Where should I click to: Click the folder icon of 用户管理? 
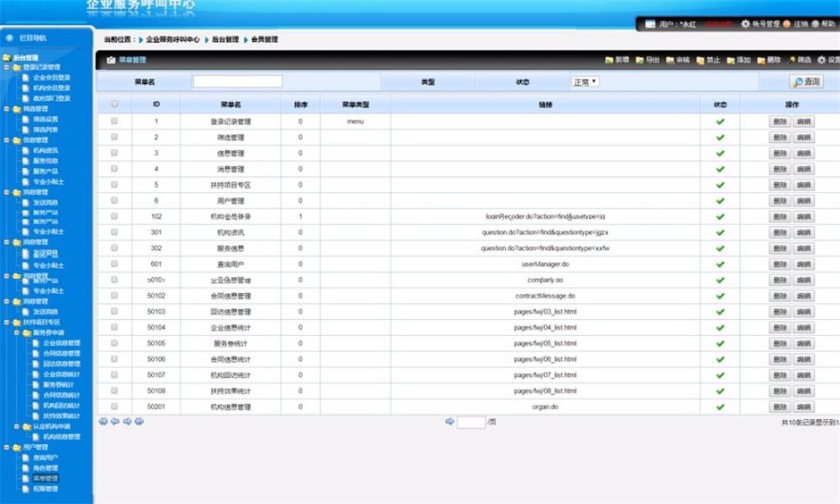(17, 447)
